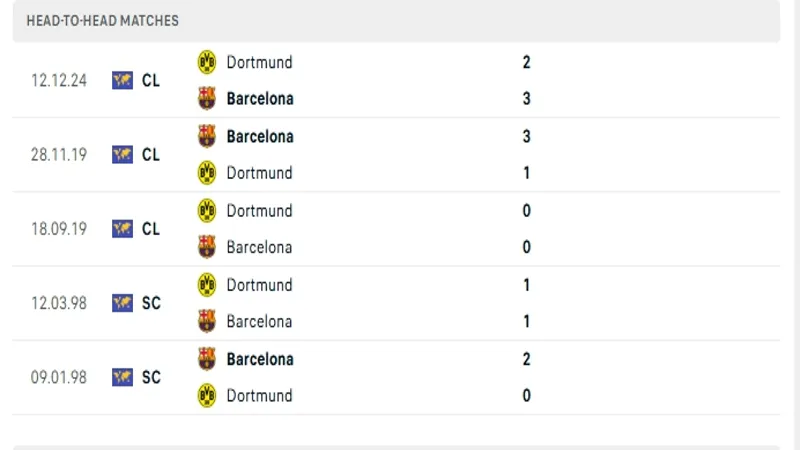
Task: Select the SC label for 12.03.98 match
Action: click(151, 303)
